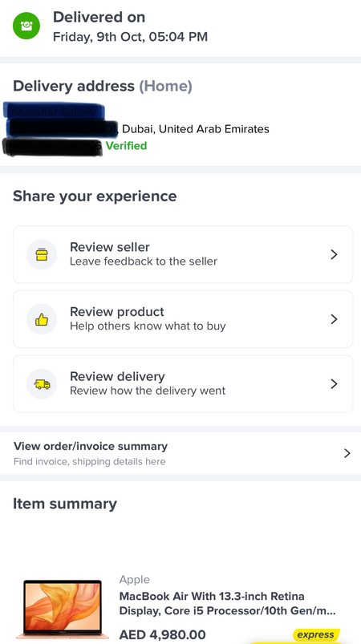Open the Review product option
Viewport: 361px width, 644px height.
pyautogui.click(x=183, y=319)
